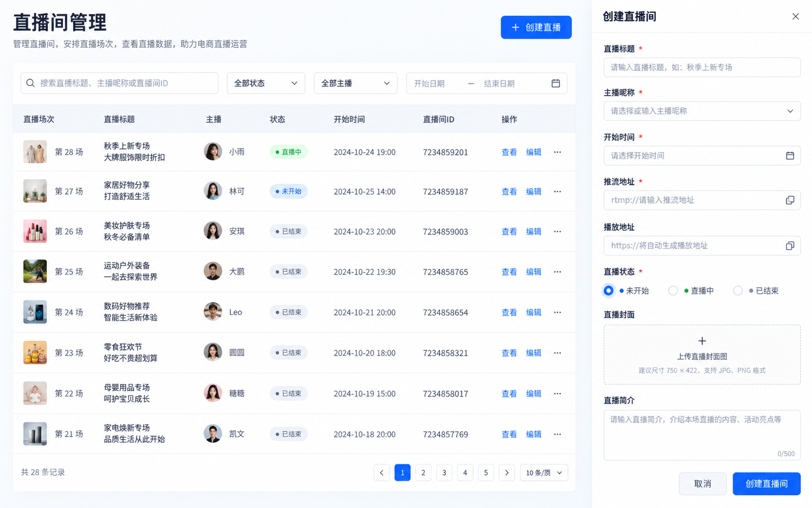
Task: Open thumbnail of 第 23 场 live session
Action: coord(35,352)
